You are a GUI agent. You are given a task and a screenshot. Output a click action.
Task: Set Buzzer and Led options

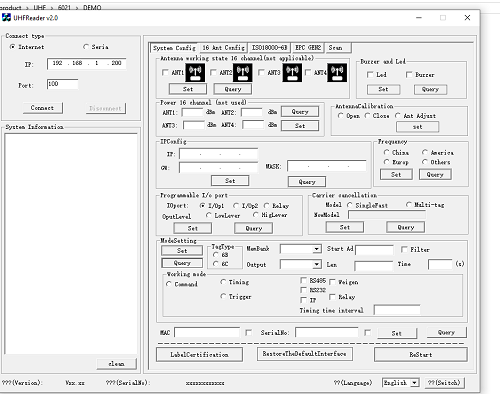click(383, 89)
